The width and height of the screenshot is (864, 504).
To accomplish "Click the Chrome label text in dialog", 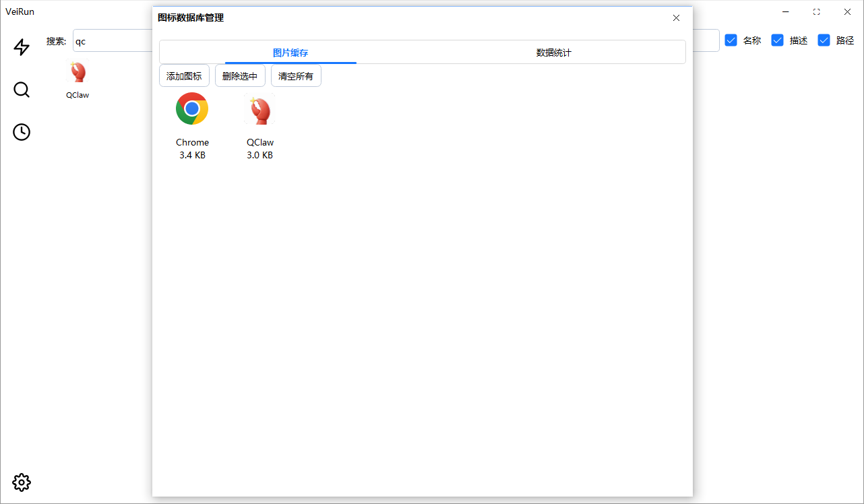I will (192, 142).
